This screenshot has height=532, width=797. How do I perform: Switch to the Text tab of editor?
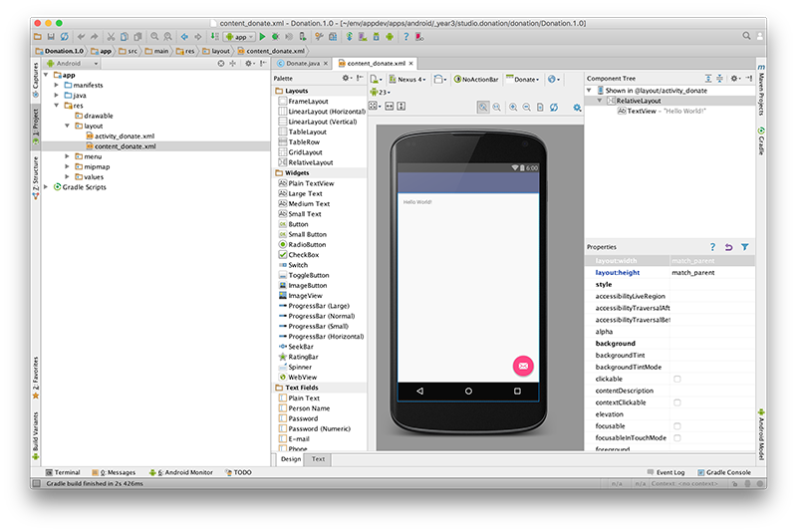click(x=318, y=459)
